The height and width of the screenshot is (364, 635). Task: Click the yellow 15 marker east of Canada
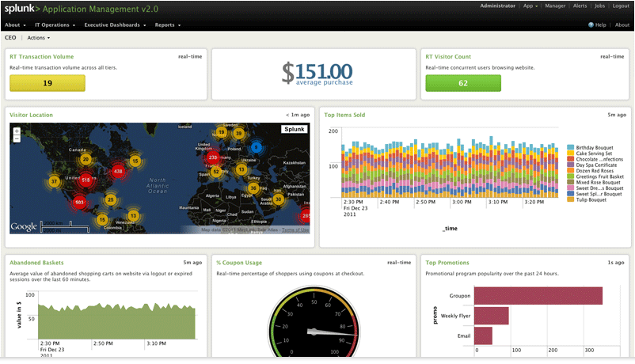(135, 161)
